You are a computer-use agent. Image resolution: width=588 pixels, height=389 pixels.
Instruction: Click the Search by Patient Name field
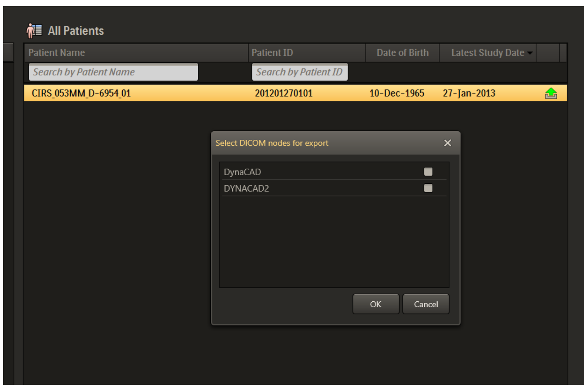coord(113,72)
